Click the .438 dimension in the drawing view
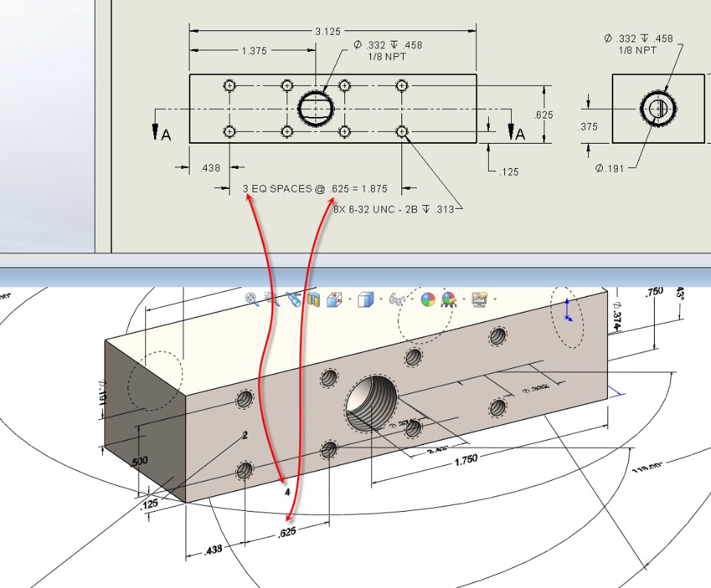The width and height of the screenshot is (711, 588). click(210, 168)
